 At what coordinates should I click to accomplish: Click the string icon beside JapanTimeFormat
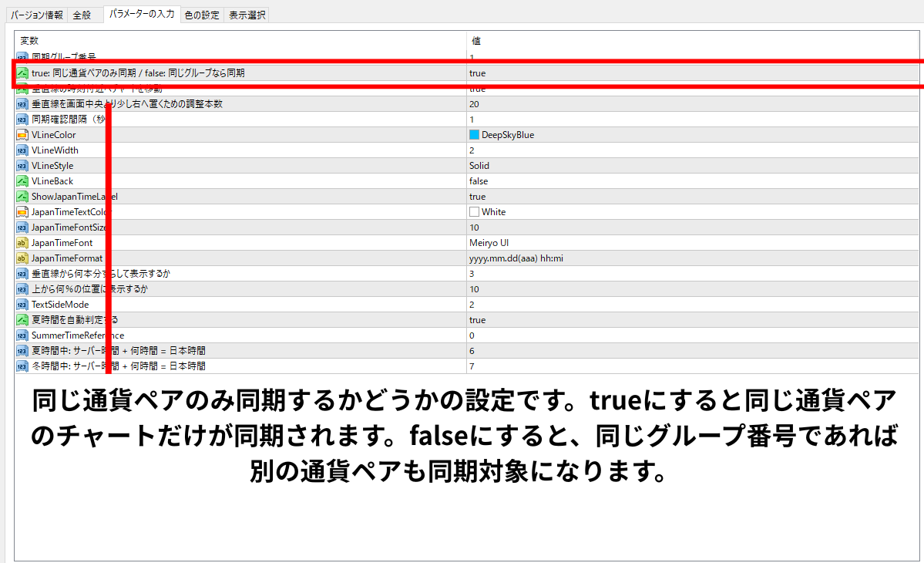click(22, 258)
